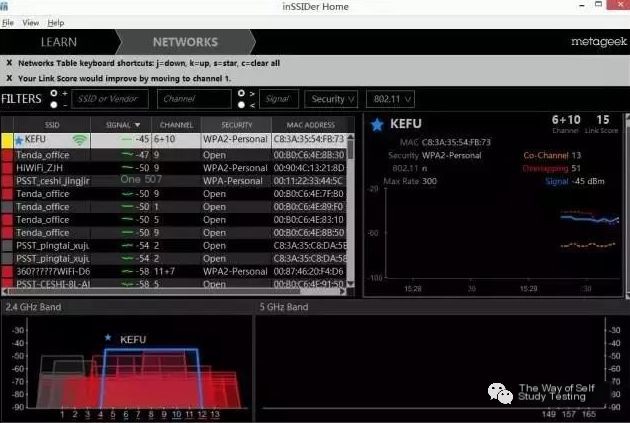The height and width of the screenshot is (423, 630).
Task: Click the inSSIDer app icon in title bar
Action: pyautogui.click(x=4, y=6)
